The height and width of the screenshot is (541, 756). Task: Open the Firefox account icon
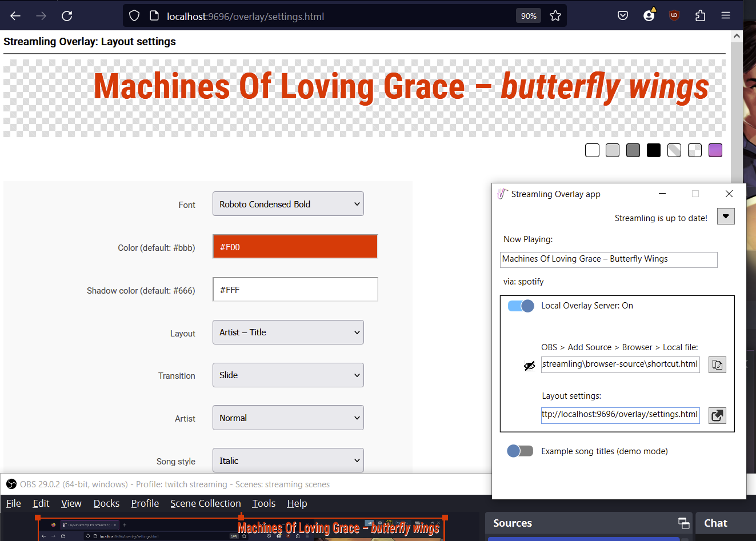(649, 15)
